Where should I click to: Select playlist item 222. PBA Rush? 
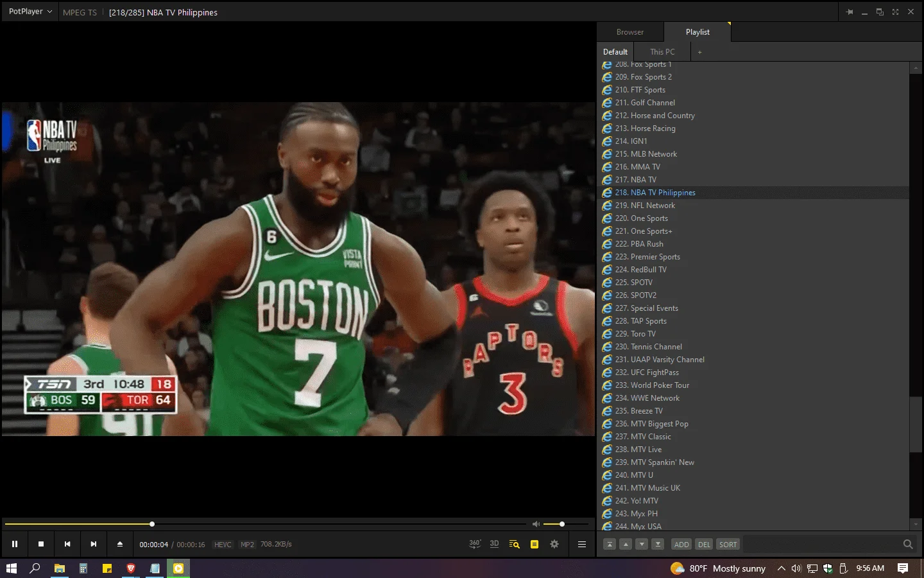(x=754, y=244)
